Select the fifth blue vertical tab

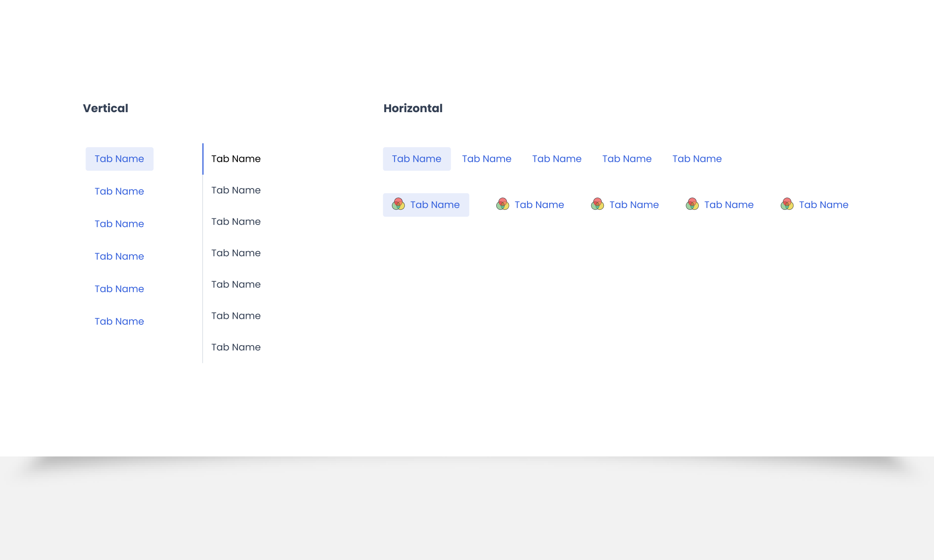[x=119, y=289]
